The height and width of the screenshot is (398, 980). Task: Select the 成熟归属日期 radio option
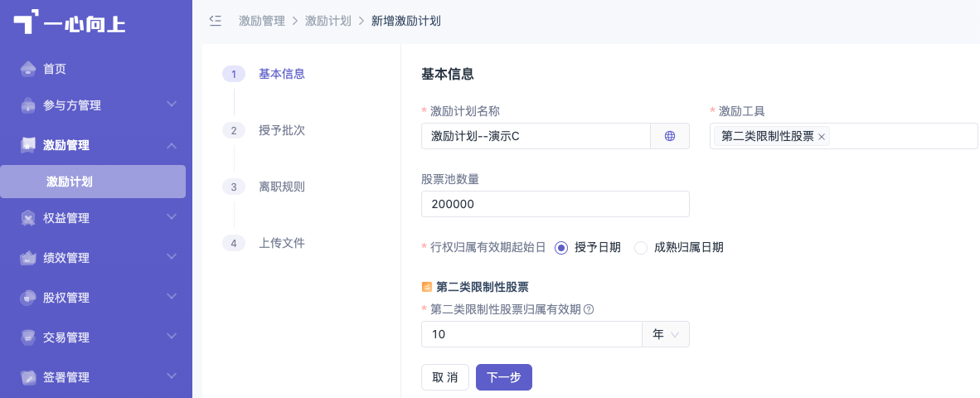(x=641, y=247)
